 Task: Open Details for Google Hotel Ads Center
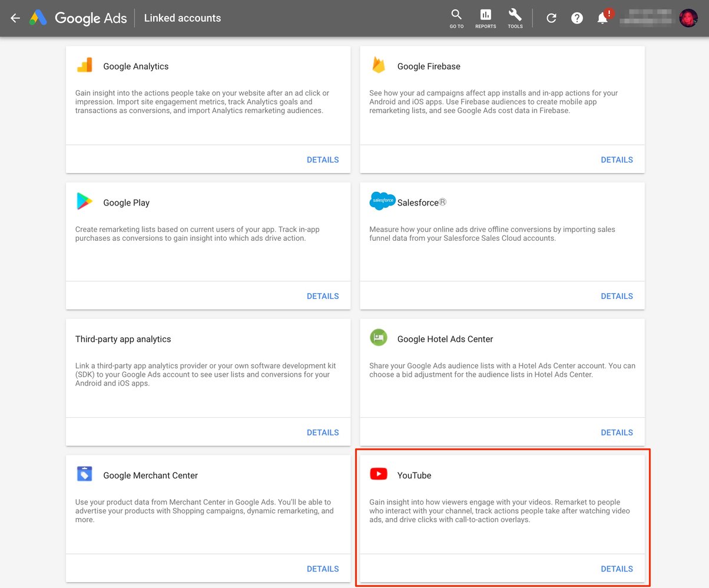coord(617,432)
